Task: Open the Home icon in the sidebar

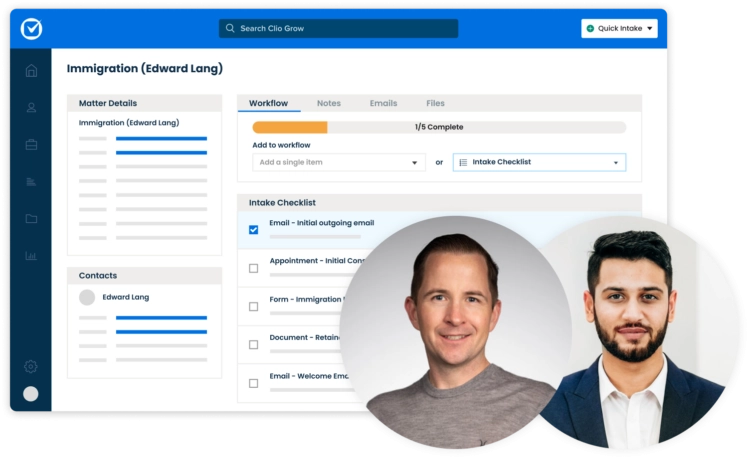Action: [31, 71]
